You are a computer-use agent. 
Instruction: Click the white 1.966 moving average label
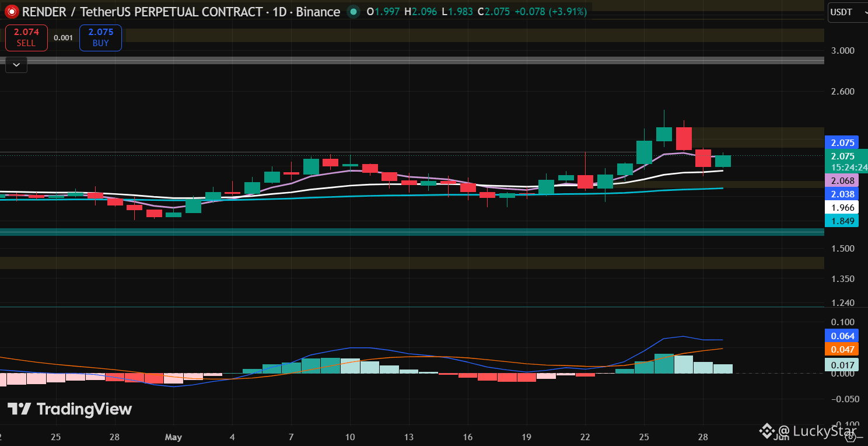click(x=842, y=207)
